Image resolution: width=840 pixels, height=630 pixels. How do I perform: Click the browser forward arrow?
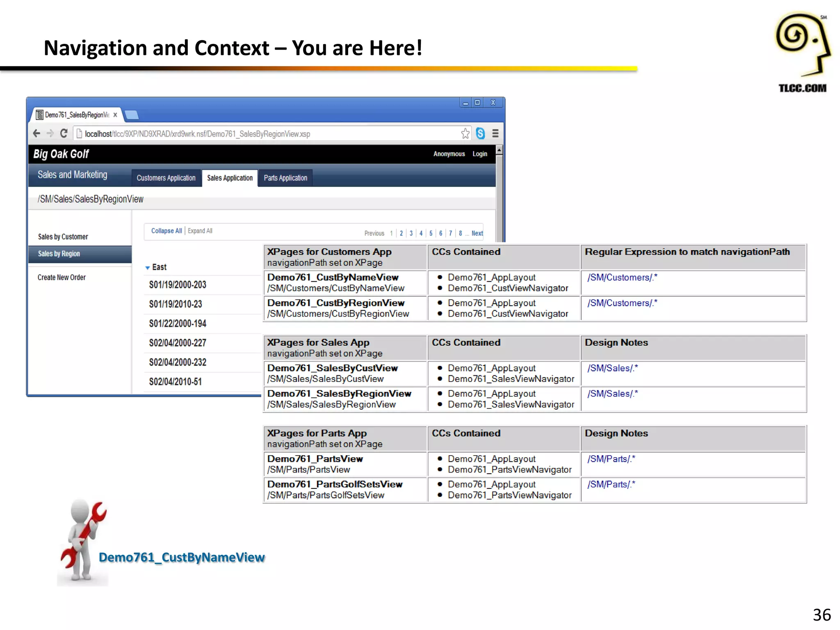tap(50, 133)
